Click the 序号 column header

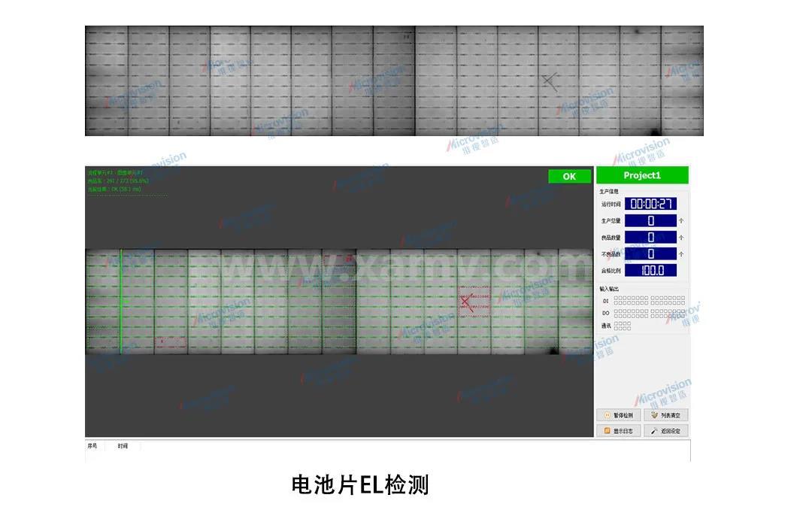click(x=92, y=445)
